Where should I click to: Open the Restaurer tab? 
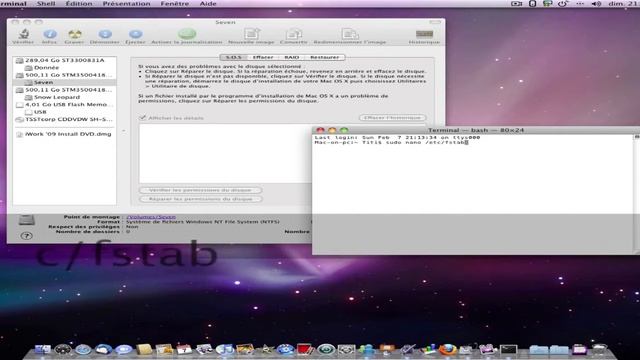[324, 57]
